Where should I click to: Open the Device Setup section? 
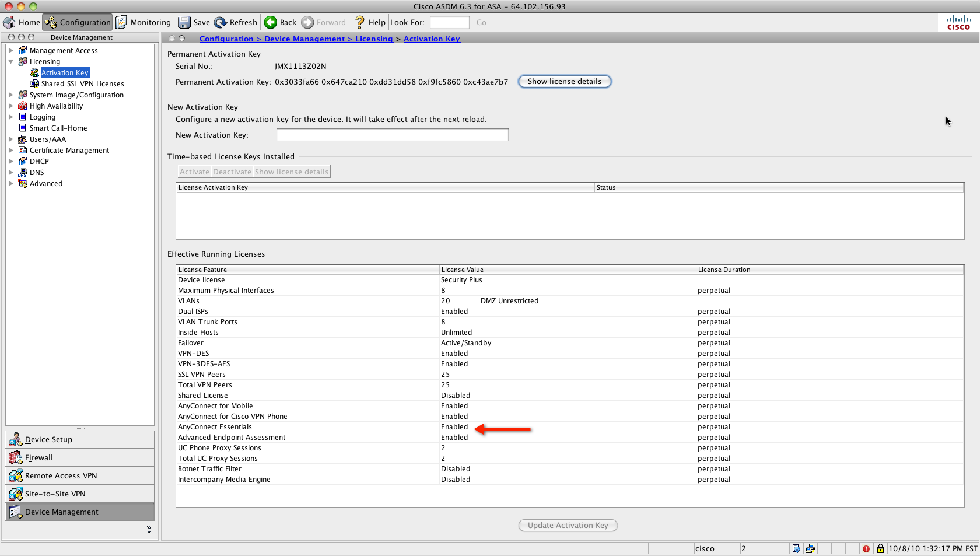pyautogui.click(x=80, y=440)
